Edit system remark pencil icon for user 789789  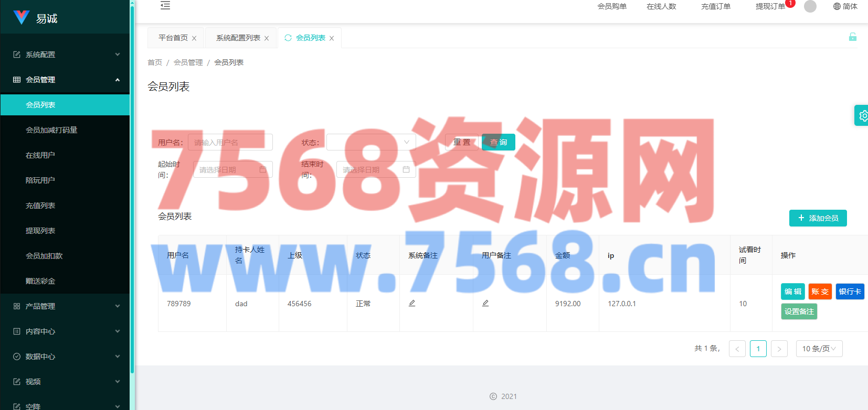point(412,303)
